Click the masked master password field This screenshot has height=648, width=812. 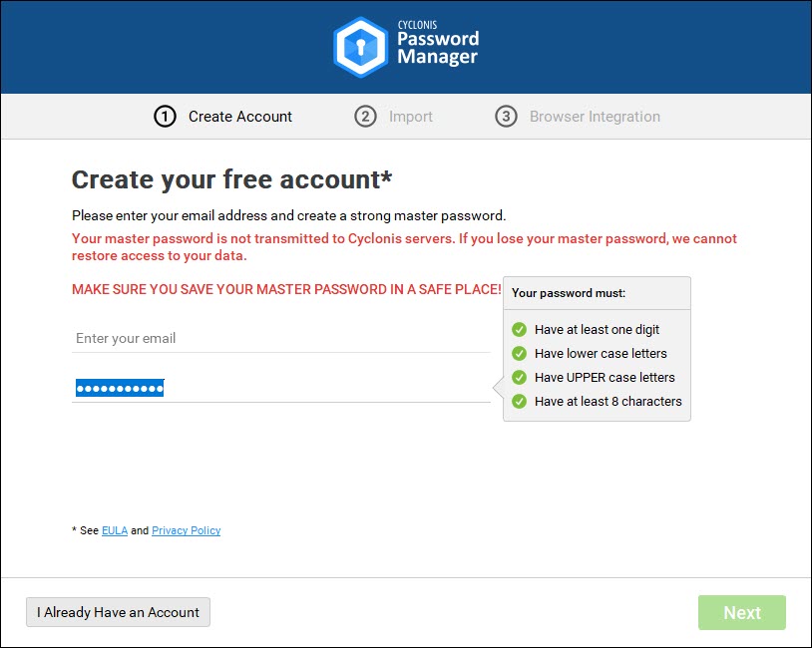point(280,388)
